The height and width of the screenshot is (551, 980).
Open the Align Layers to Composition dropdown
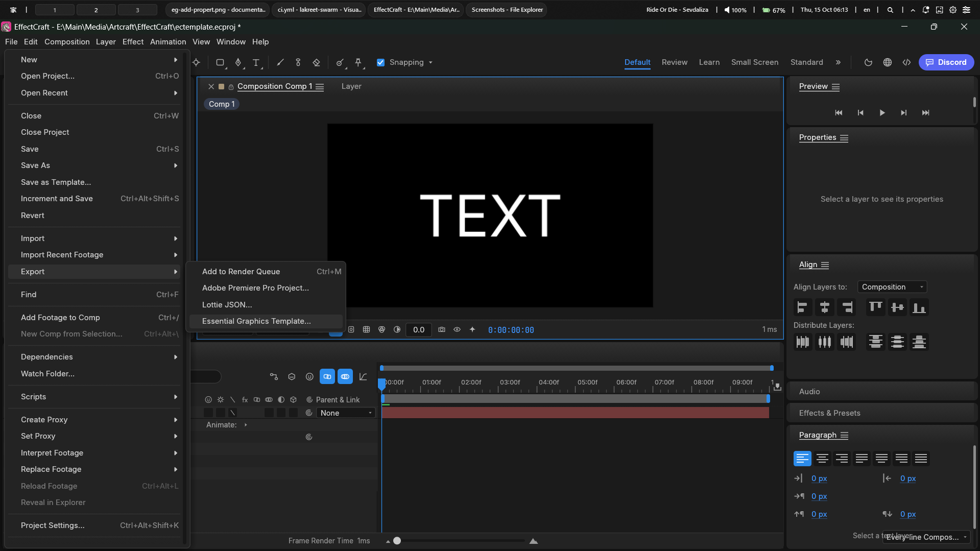coord(892,287)
